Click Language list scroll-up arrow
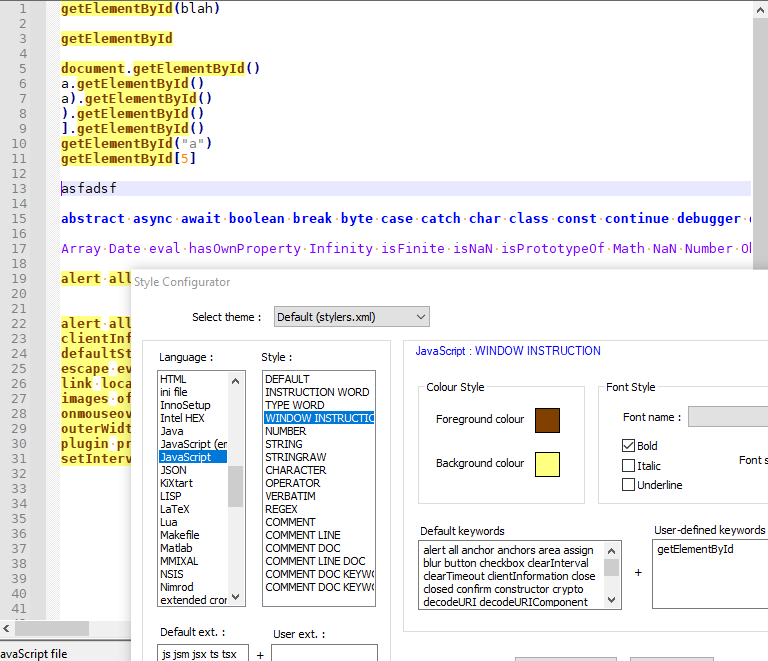 236,381
